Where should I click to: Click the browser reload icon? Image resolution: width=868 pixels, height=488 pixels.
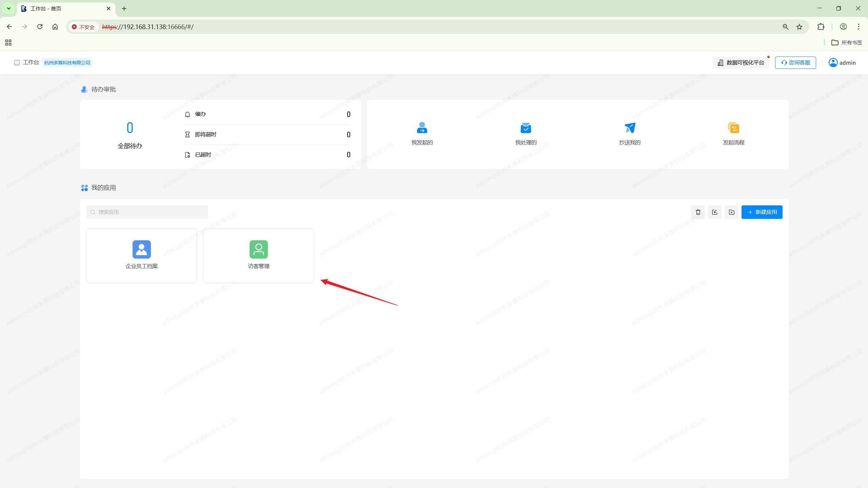40,27
